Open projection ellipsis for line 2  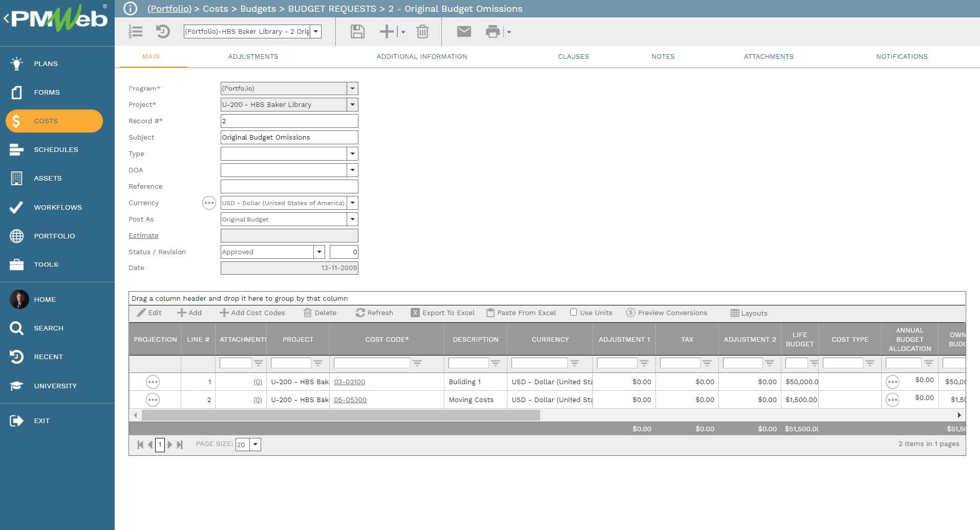coord(153,400)
